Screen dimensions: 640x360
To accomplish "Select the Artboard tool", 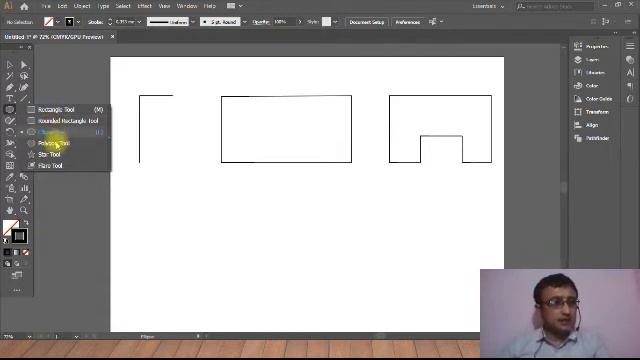I will pyautogui.click(x=10, y=199).
